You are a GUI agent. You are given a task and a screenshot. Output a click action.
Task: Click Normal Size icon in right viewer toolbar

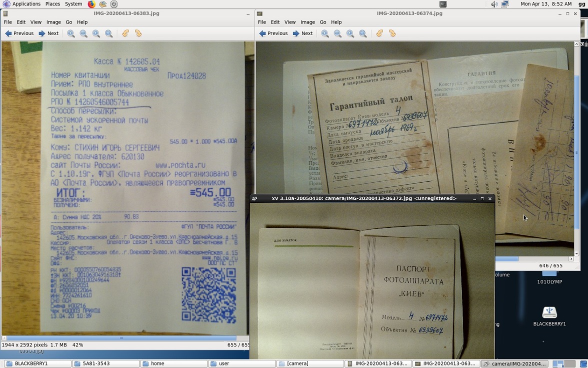tap(350, 34)
